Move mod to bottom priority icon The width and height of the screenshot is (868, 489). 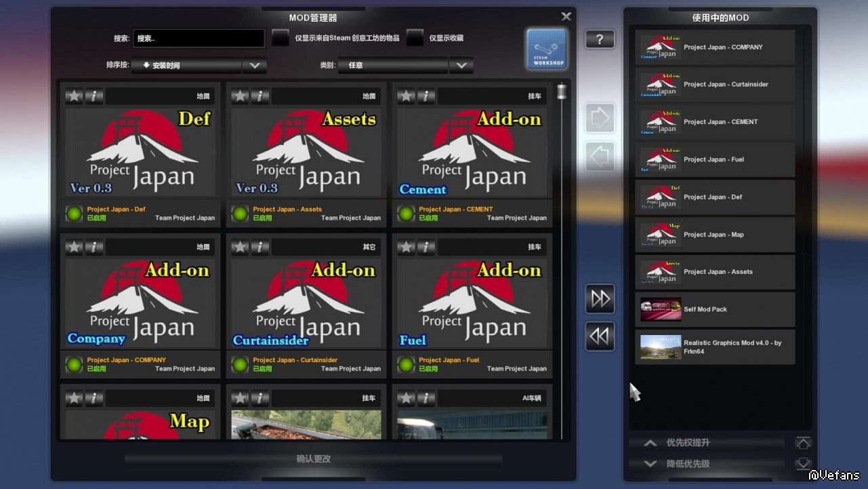(803, 465)
